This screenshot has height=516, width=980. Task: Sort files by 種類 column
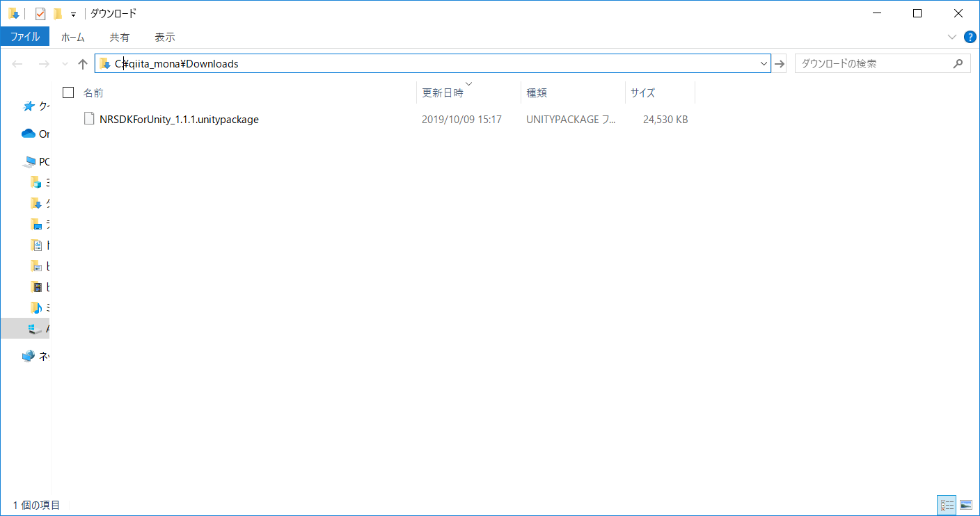pyautogui.click(x=537, y=92)
